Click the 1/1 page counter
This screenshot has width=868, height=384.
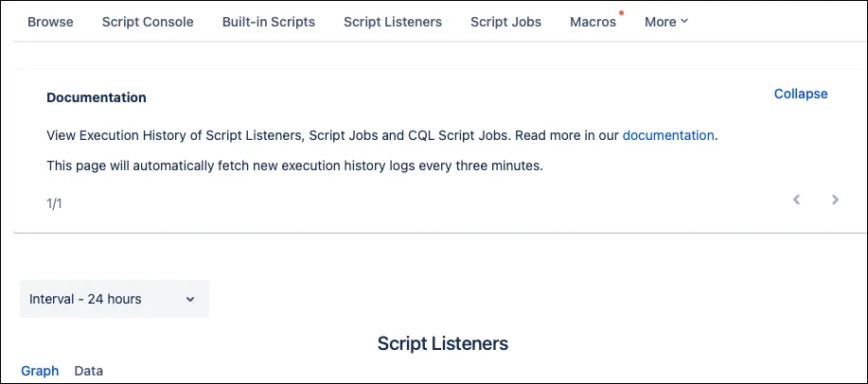(54, 203)
